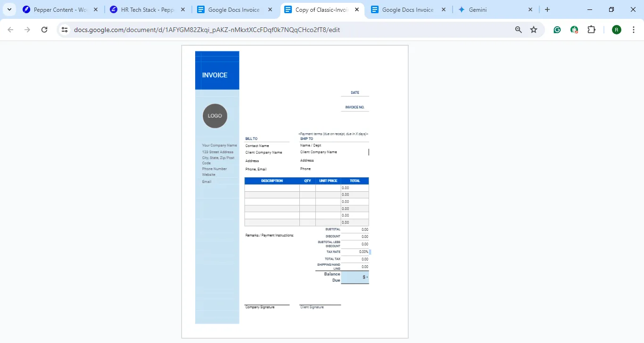Go back to the previous page
The image size is (644, 343).
tap(10, 30)
